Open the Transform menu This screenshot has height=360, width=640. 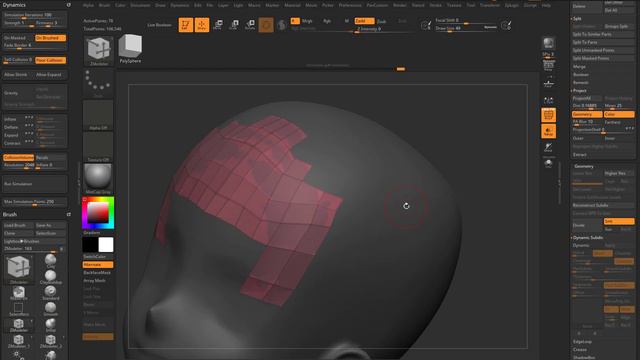(x=490, y=5)
